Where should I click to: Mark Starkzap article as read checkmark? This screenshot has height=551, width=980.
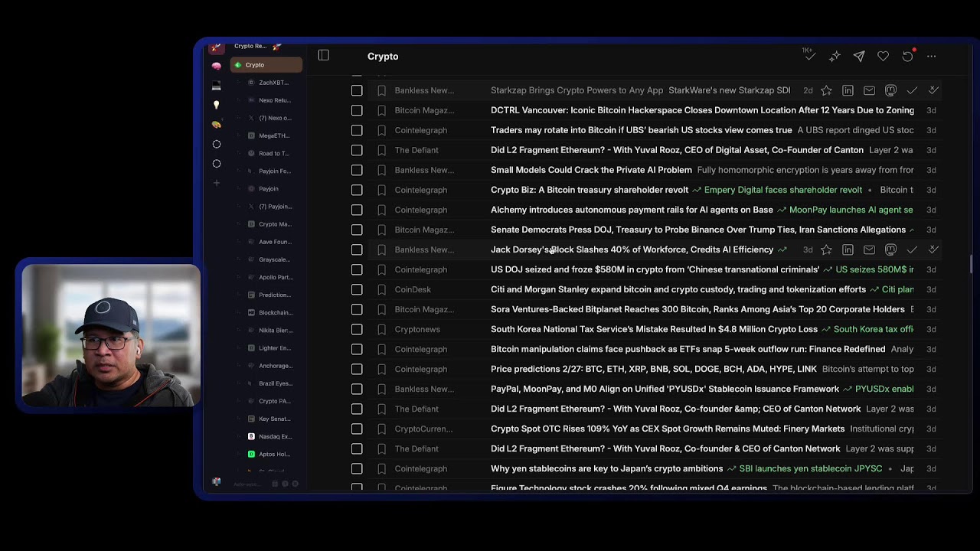tap(912, 90)
